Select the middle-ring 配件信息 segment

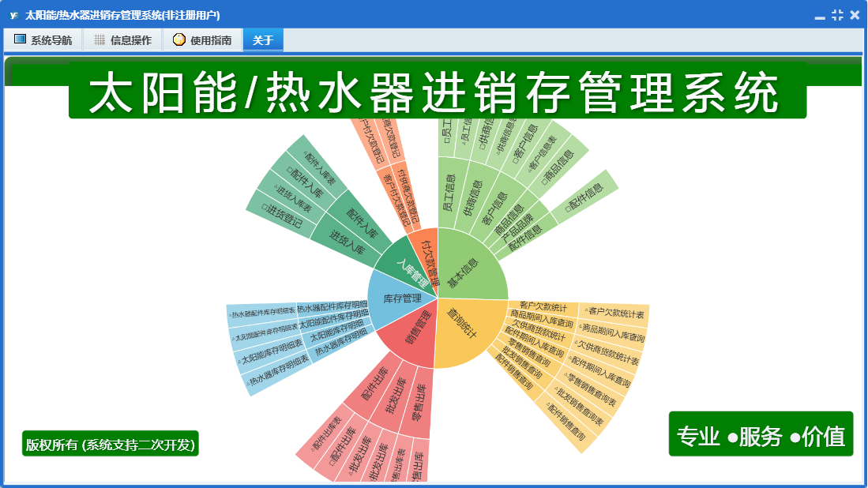524,238
